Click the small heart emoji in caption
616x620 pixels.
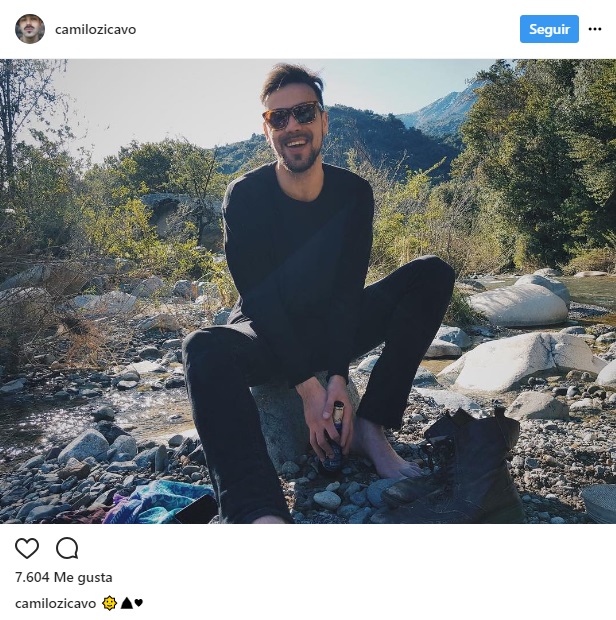point(139,603)
